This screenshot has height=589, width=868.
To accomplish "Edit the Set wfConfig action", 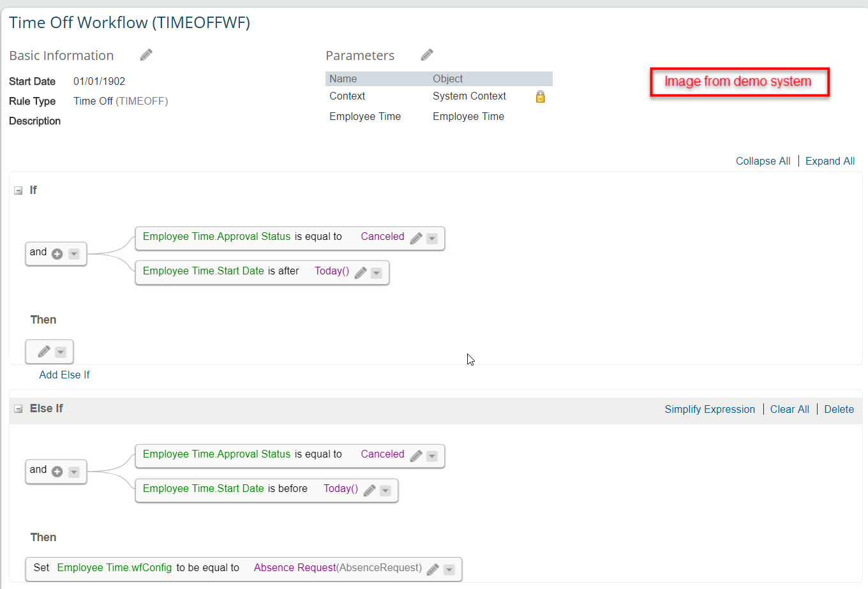I will [x=433, y=569].
